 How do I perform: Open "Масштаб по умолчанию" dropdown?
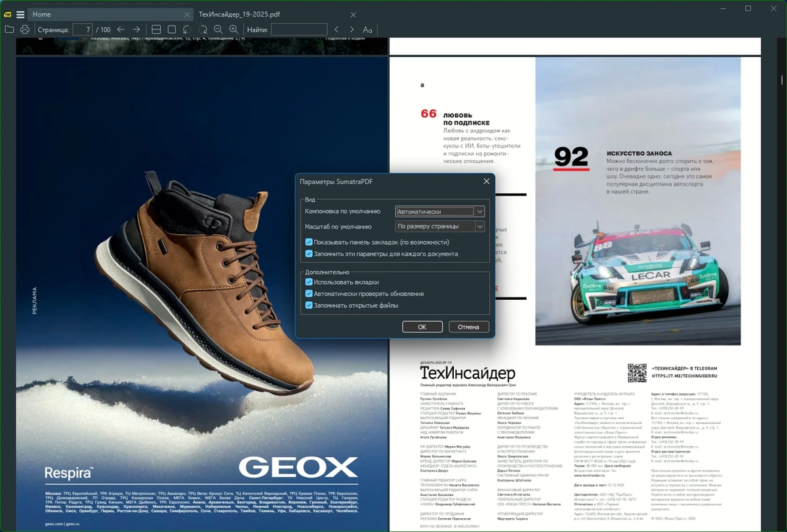point(440,226)
